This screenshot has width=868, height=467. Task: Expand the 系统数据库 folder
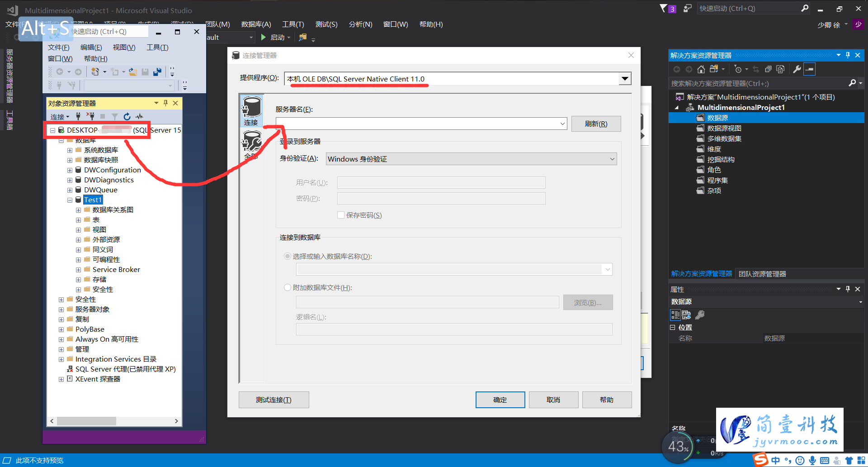(70, 150)
